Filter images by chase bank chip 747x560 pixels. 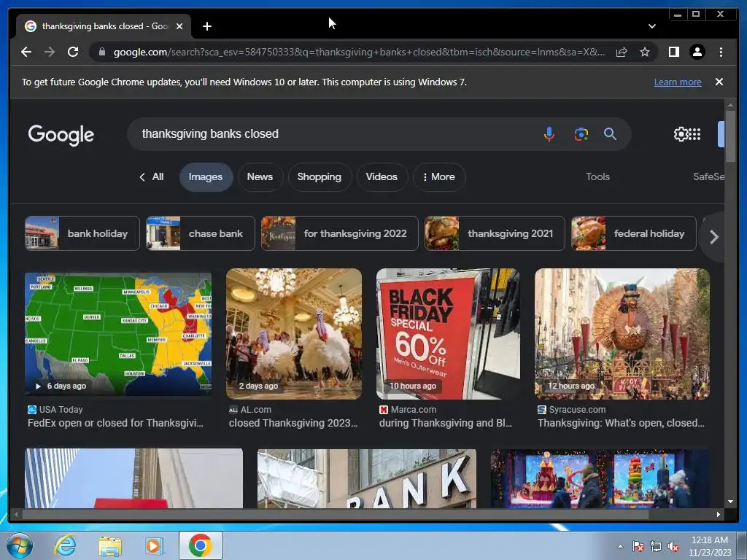tap(200, 233)
